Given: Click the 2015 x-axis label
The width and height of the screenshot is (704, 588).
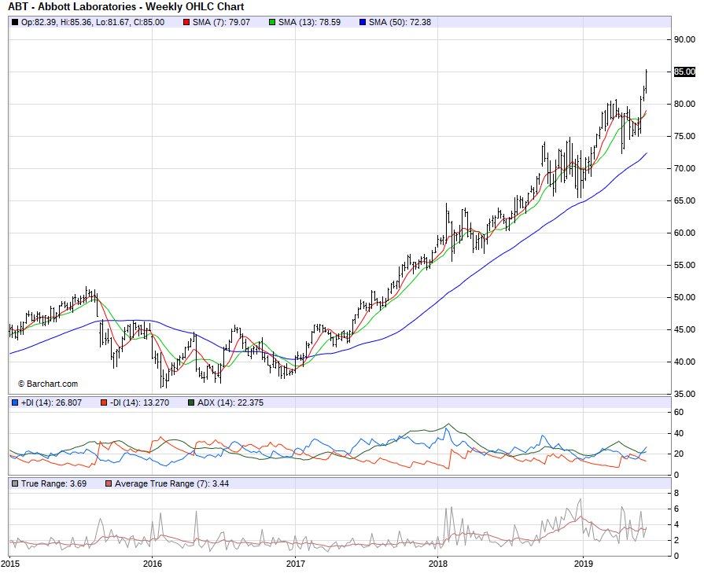Looking at the screenshot, I should pos(10,564).
